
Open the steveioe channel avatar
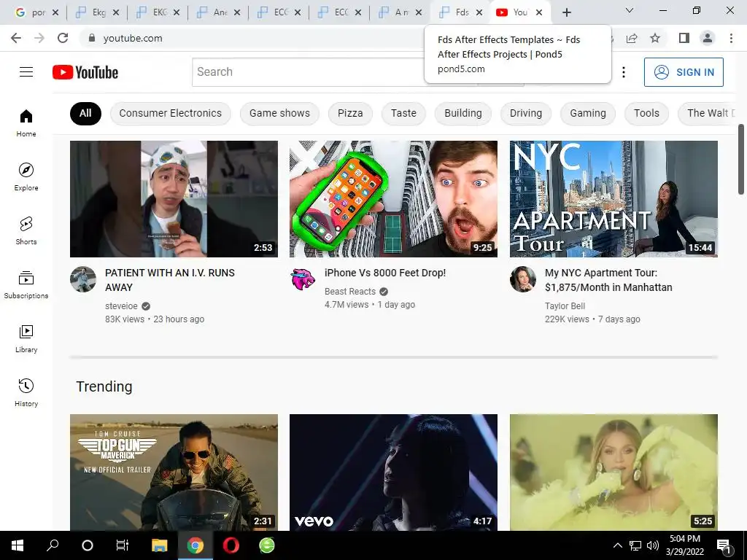point(83,279)
